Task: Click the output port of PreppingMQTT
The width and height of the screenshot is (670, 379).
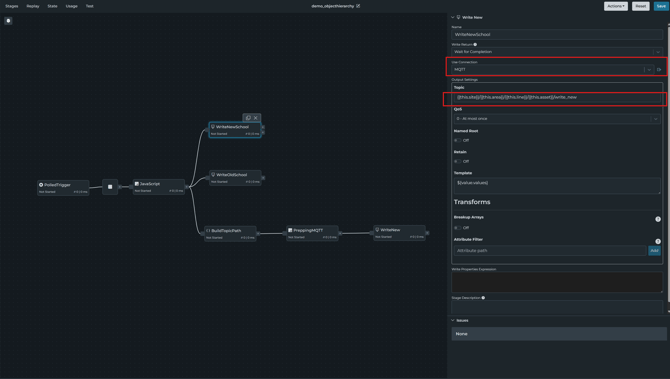Action: coord(340,233)
